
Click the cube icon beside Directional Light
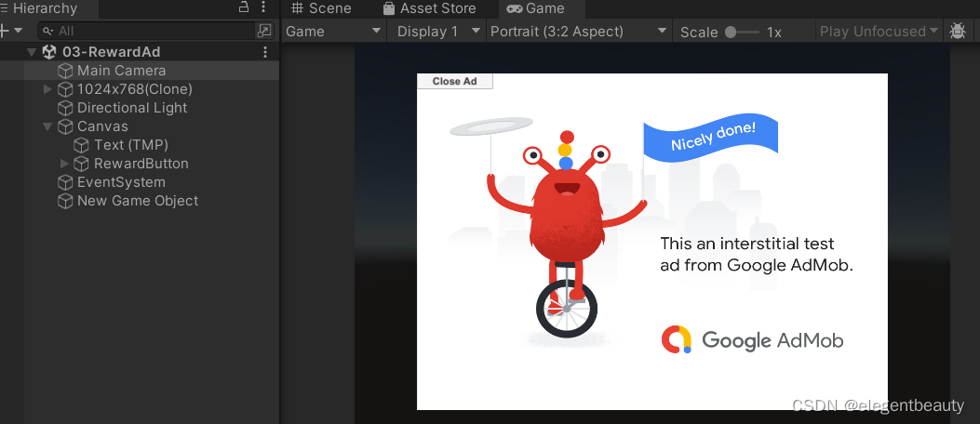(x=65, y=108)
